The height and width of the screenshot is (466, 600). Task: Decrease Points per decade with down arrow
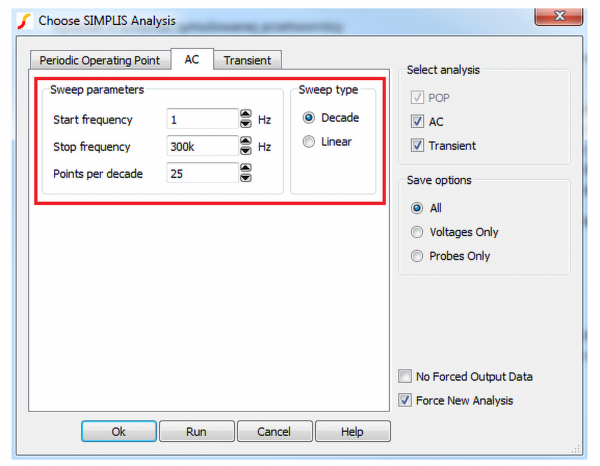246,178
